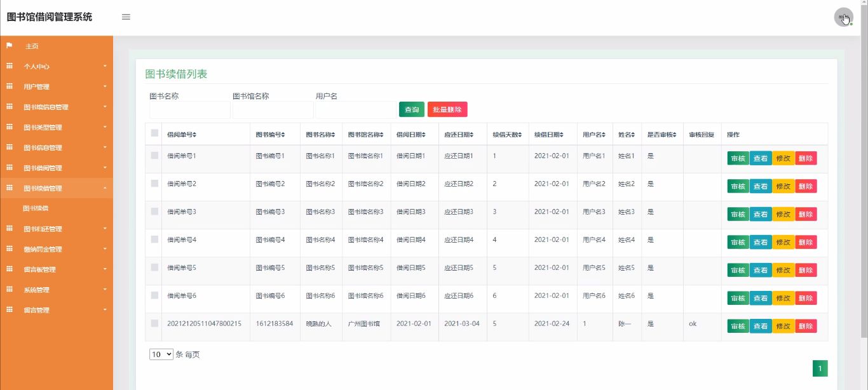This screenshot has width=868, height=390.
Task: Check the row for 借阅单号2
Action: pyautogui.click(x=154, y=183)
